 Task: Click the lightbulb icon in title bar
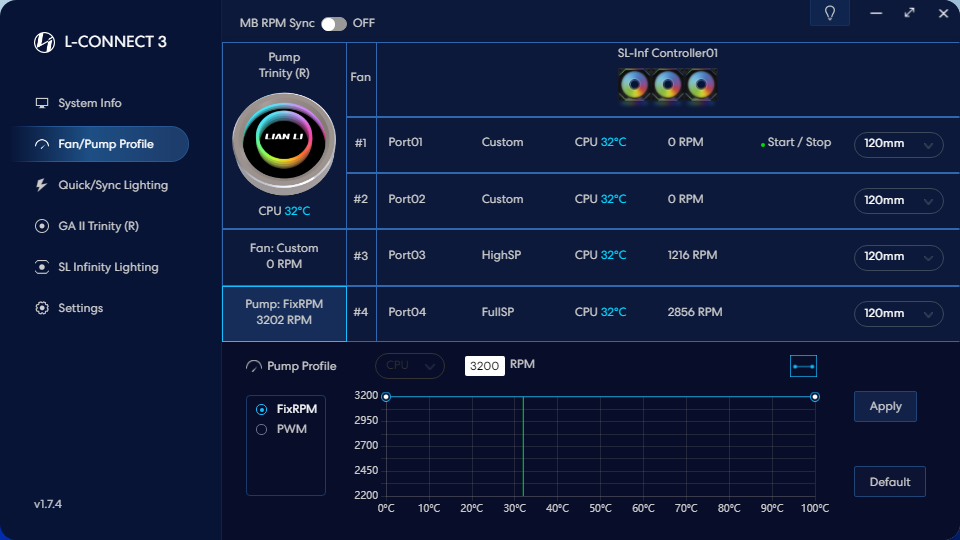point(830,13)
